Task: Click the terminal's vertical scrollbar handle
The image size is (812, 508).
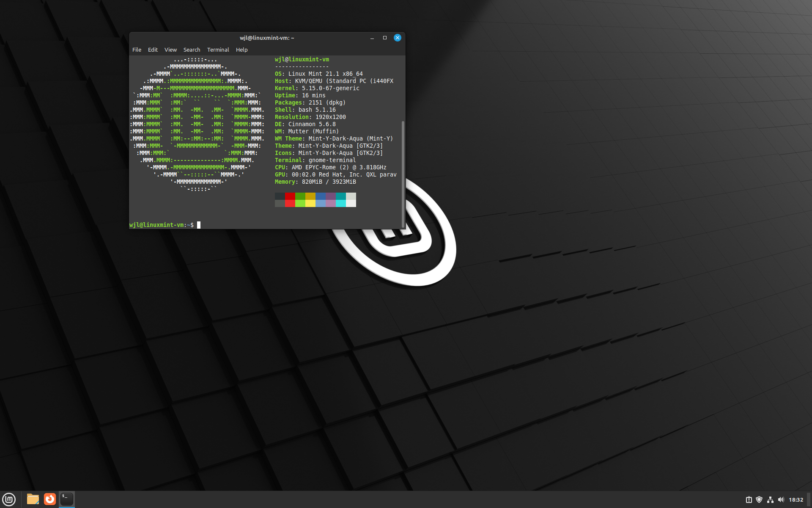Action: coord(403,174)
